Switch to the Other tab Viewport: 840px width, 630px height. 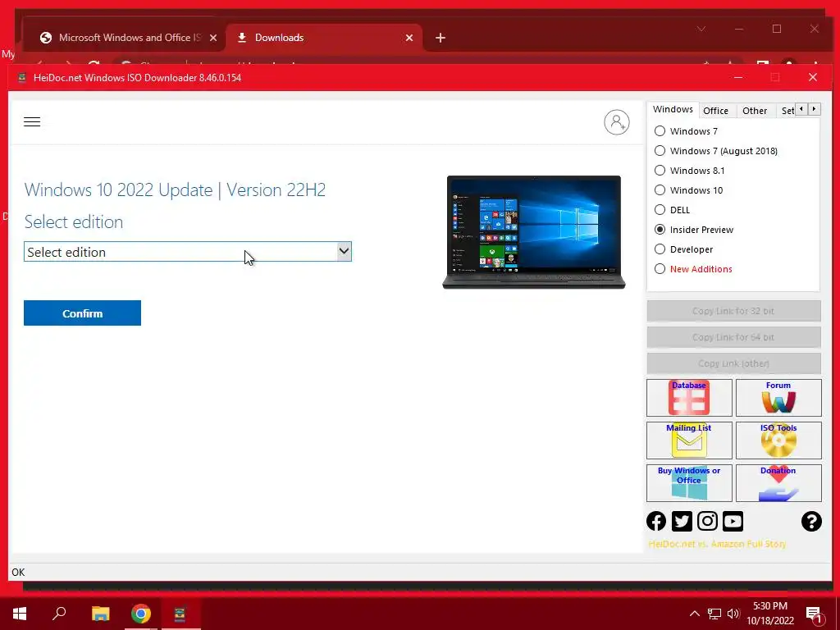755,111
